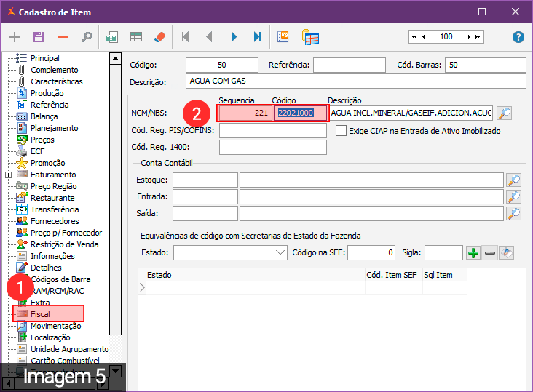
Task: Delete the record using the red minus icon
Action: pos(63,37)
